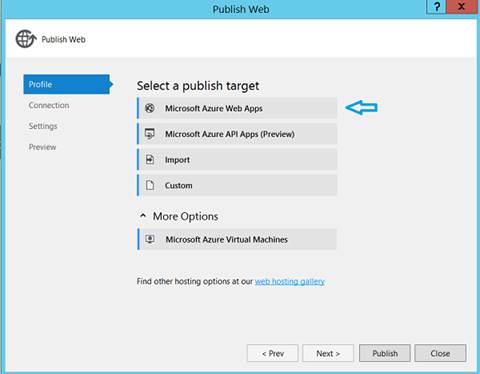Click the Custom blank page icon
Screen dimensions: 480x374
pyautogui.click(x=150, y=185)
